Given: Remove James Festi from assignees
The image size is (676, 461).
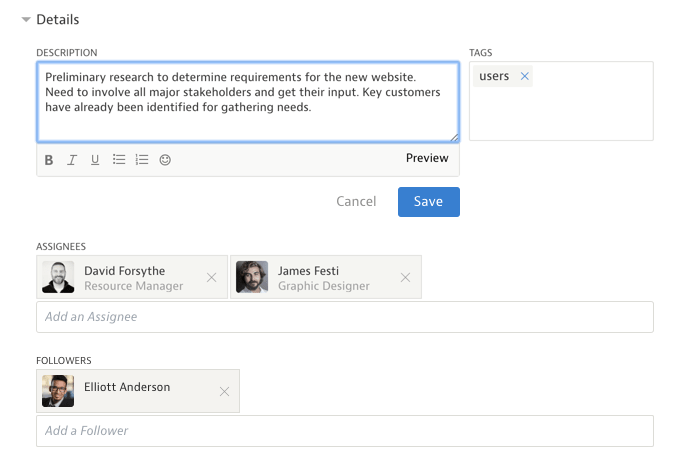Looking at the screenshot, I should [405, 278].
